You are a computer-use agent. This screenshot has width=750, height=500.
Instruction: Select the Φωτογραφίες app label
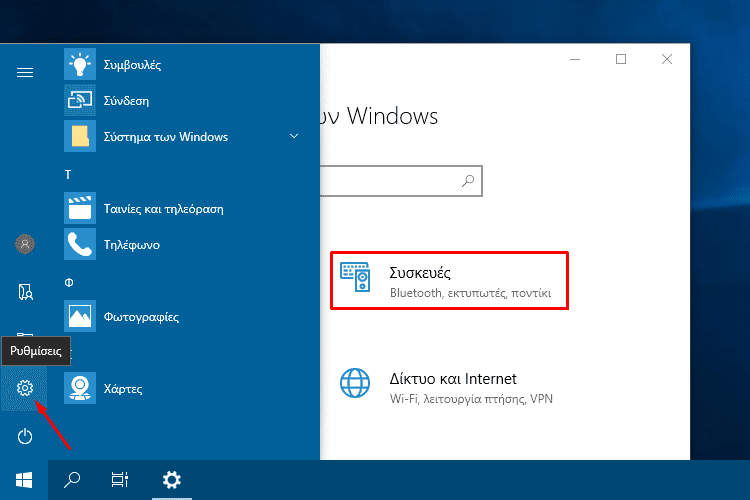141,317
